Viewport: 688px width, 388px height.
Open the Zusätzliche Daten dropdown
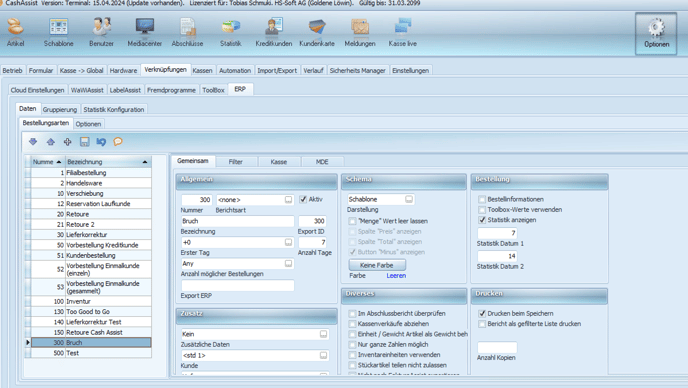point(323,334)
